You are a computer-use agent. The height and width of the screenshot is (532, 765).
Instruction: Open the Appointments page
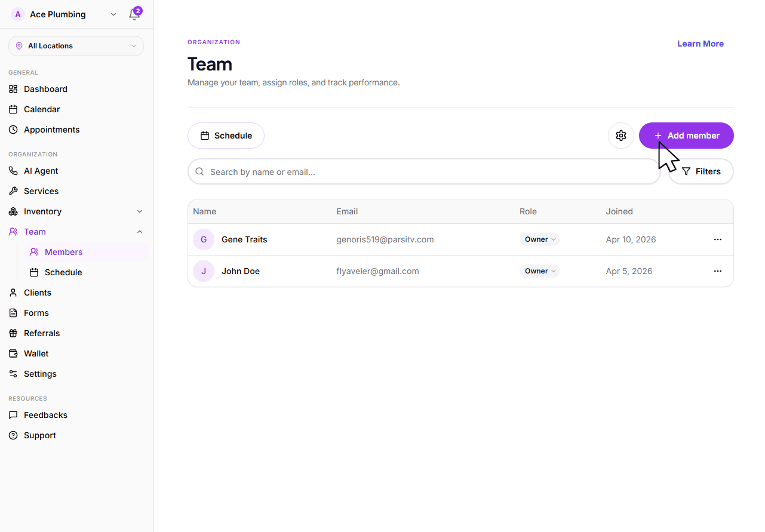pyautogui.click(x=51, y=130)
